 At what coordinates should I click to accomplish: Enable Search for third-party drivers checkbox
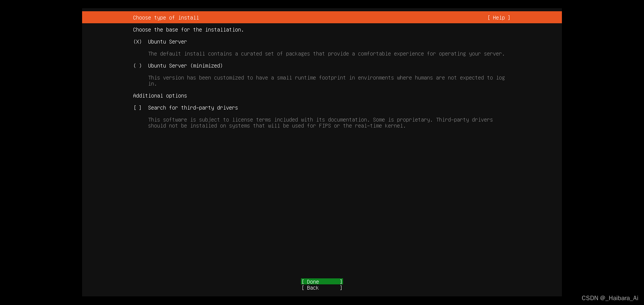pyautogui.click(x=138, y=108)
